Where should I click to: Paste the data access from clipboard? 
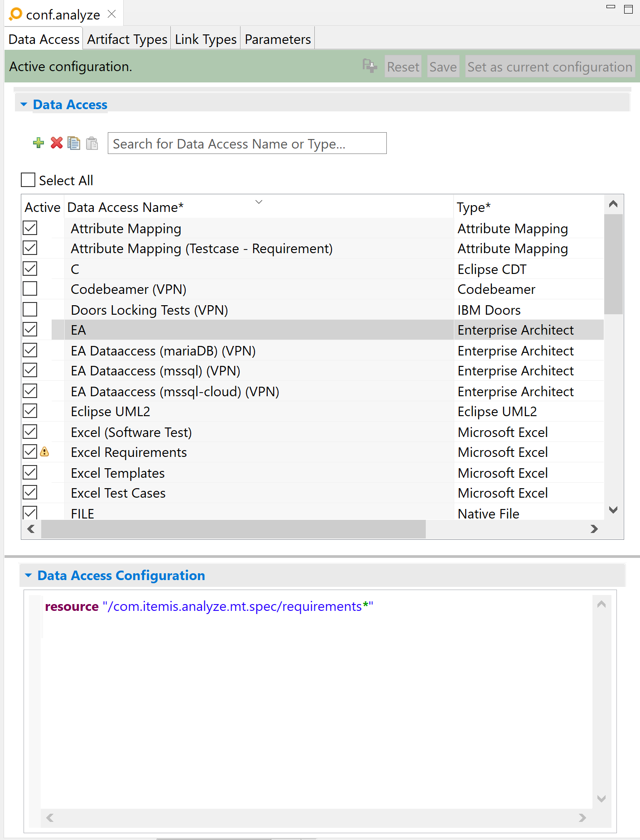tap(92, 143)
